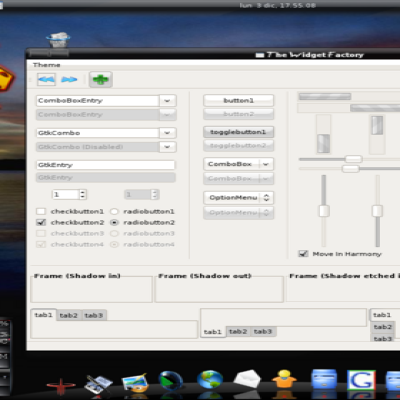Increment the enabled spin button value

[x=83, y=192]
